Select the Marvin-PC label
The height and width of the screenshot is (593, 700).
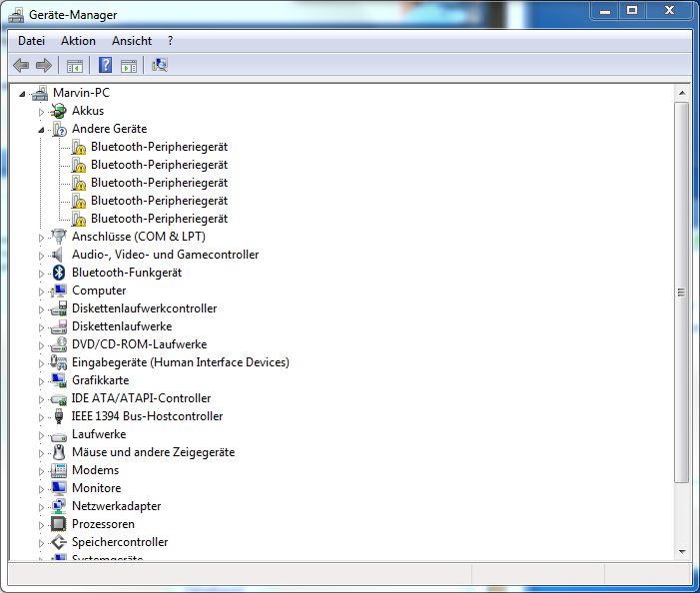tap(81, 93)
